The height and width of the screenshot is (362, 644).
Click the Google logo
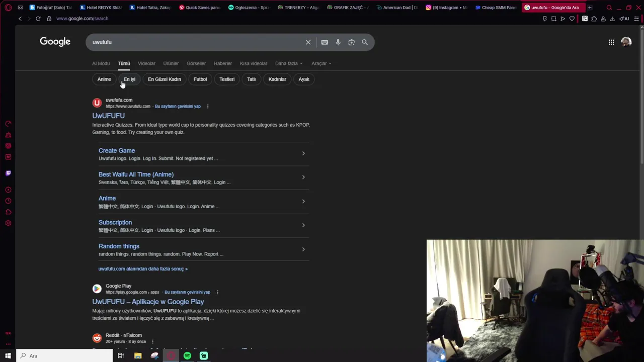pos(55,42)
